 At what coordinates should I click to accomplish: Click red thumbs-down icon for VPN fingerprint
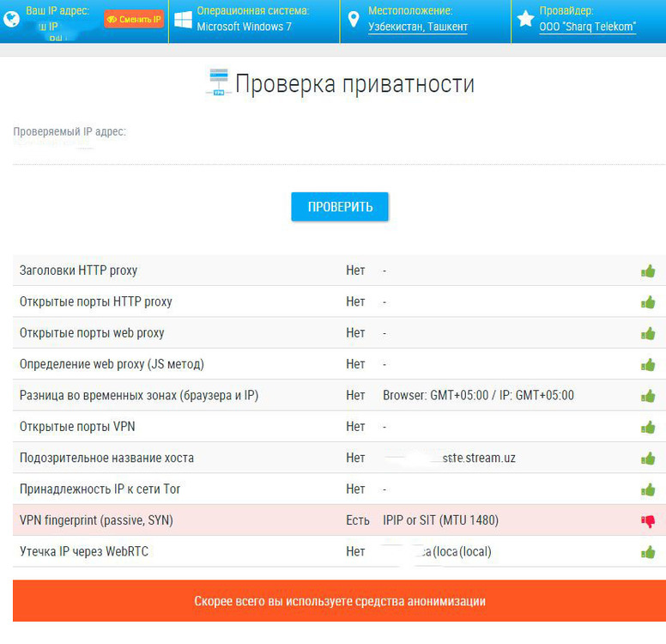648,520
